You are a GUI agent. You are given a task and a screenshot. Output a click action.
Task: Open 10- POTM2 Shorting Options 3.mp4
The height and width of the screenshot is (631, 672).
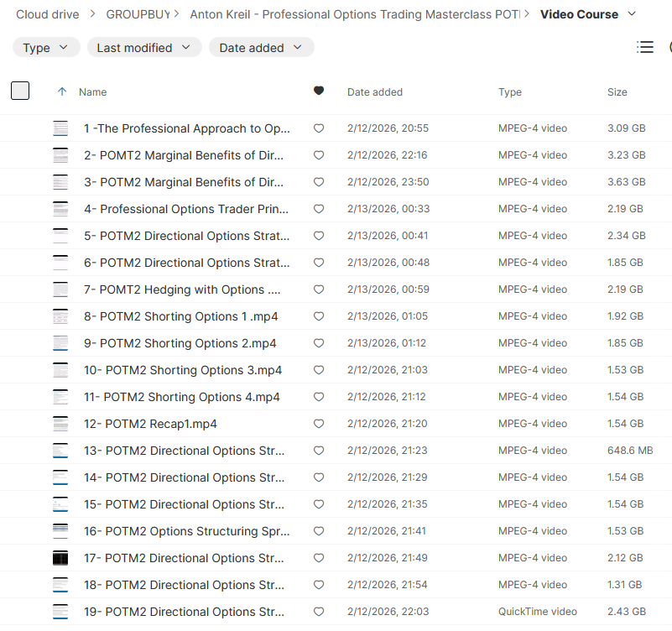182,370
